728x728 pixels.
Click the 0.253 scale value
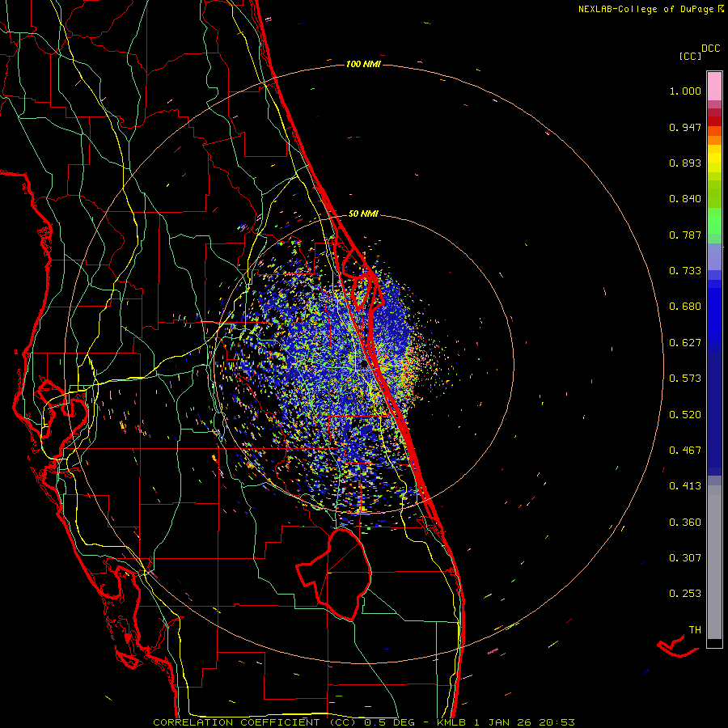pyautogui.click(x=685, y=594)
